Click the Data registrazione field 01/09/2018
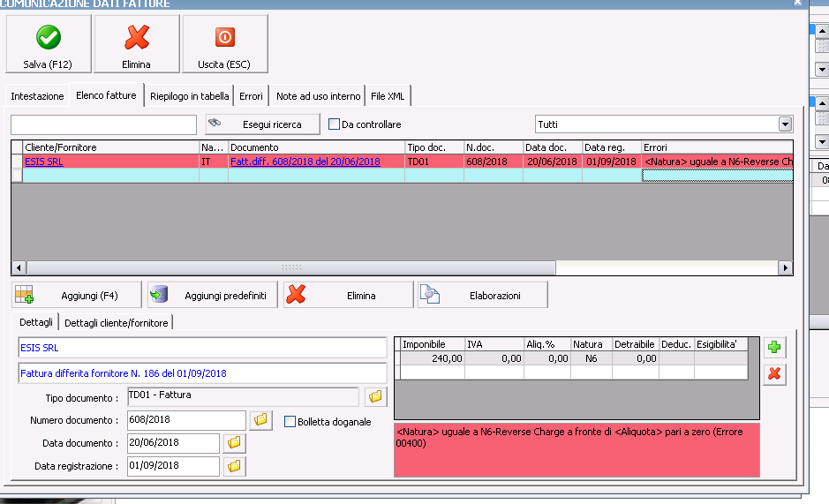Viewport: 829px width, 504px height. point(173,466)
